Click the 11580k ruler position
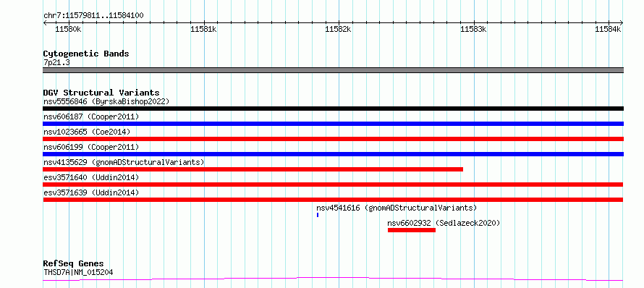The image size is (644, 288). 68,29
